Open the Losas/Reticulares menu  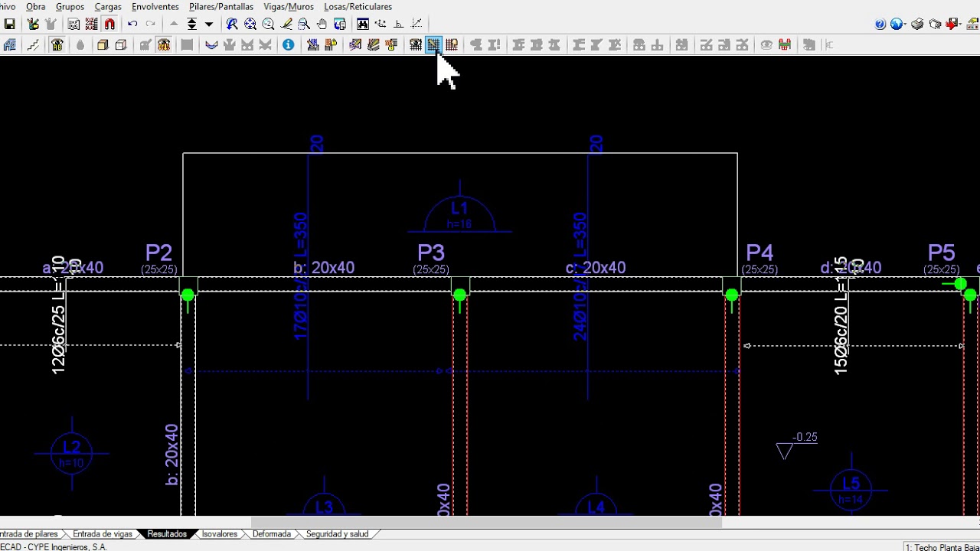pos(358,7)
